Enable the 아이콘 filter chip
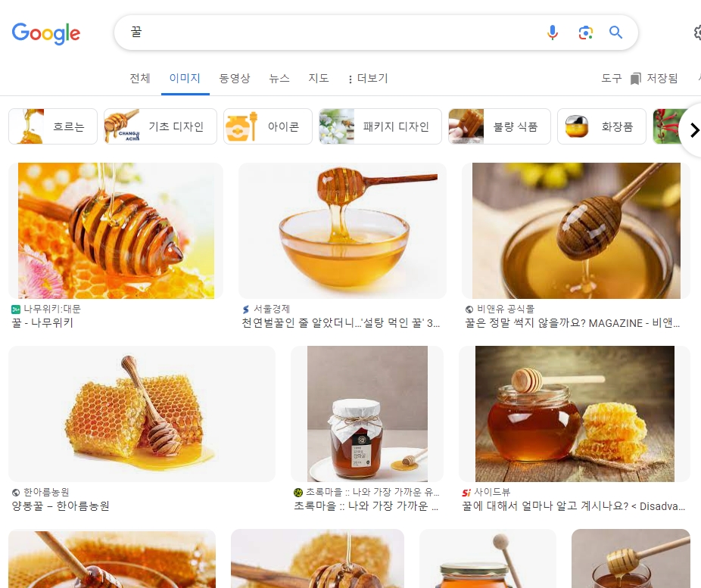 267,126
